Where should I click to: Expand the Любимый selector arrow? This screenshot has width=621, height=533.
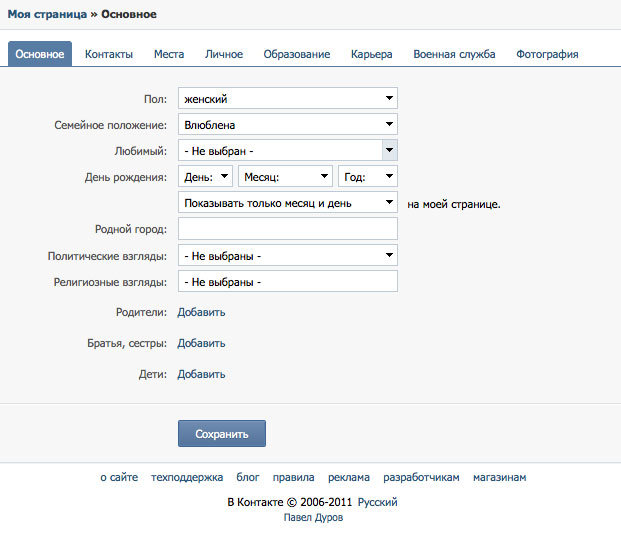pyautogui.click(x=390, y=150)
